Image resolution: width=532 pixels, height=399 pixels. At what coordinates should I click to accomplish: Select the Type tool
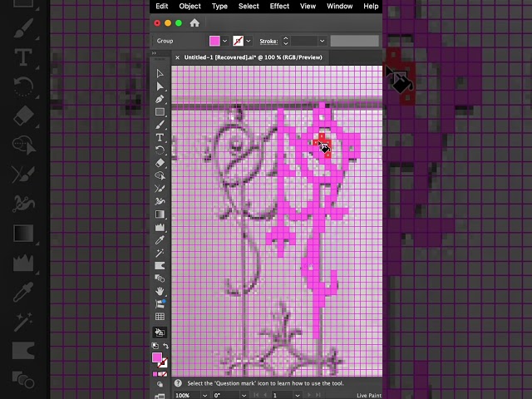click(x=160, y=137)
